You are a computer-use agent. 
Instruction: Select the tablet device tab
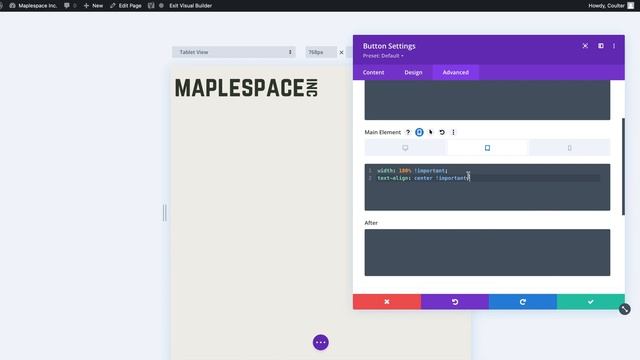point(487,148)
